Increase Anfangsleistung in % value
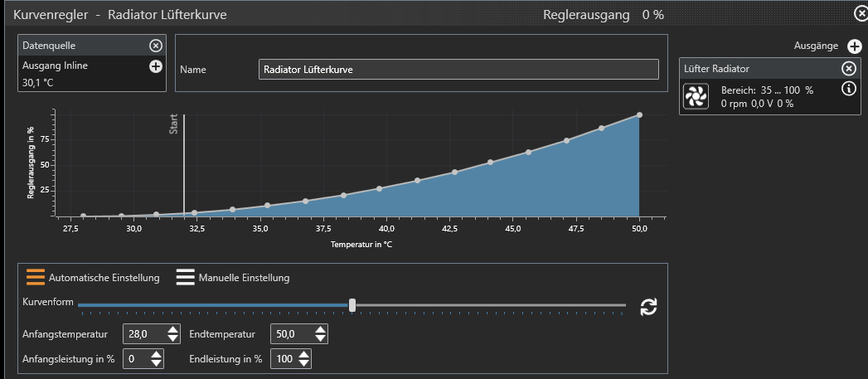This screenshot has height=379, width=868. pyautogui.click(x=158, y=355)
